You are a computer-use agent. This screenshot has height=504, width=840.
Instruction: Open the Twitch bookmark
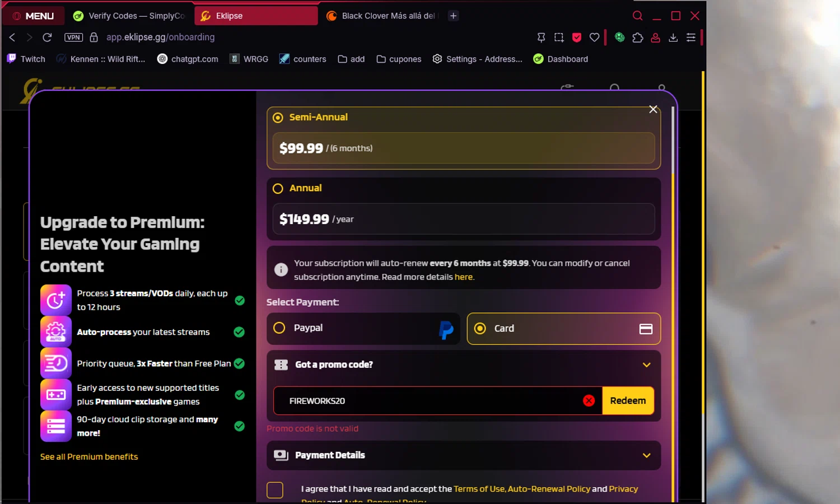26,59
